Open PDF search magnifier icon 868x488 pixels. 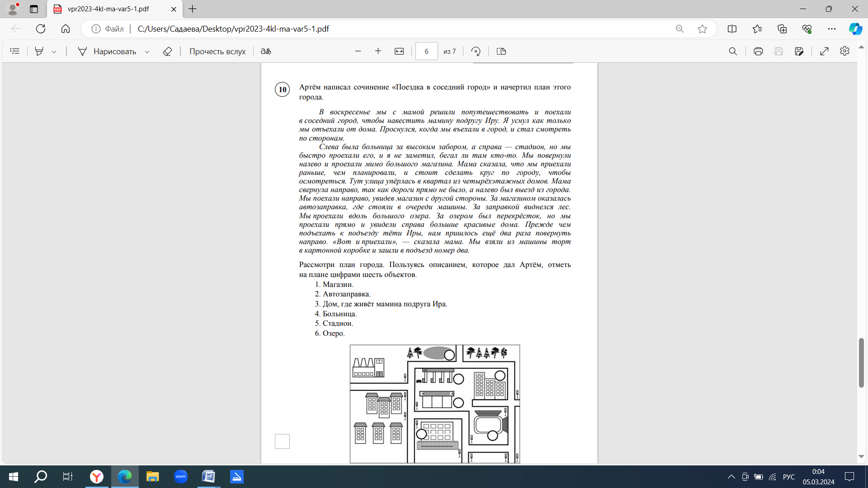point(733,52)
